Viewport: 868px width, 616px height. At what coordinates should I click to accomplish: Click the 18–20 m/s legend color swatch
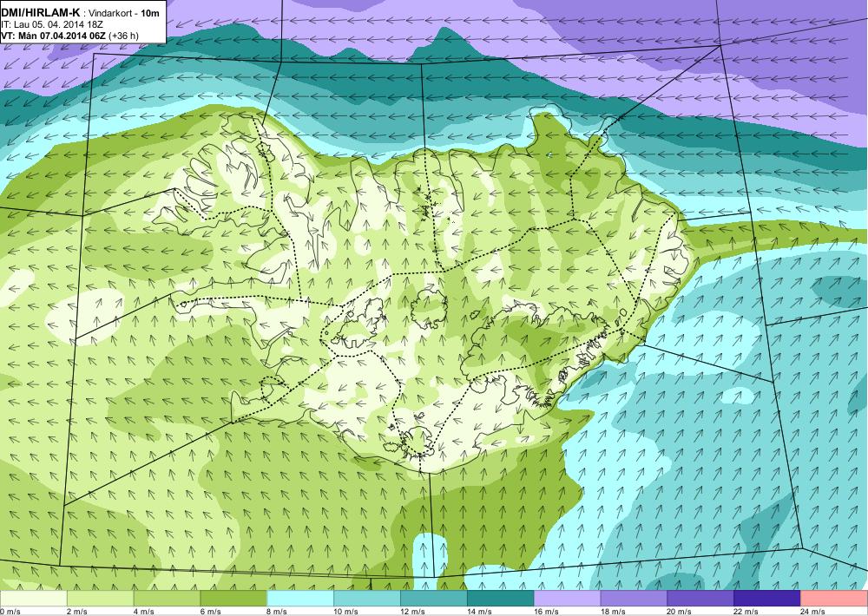(x=634, y=599)
